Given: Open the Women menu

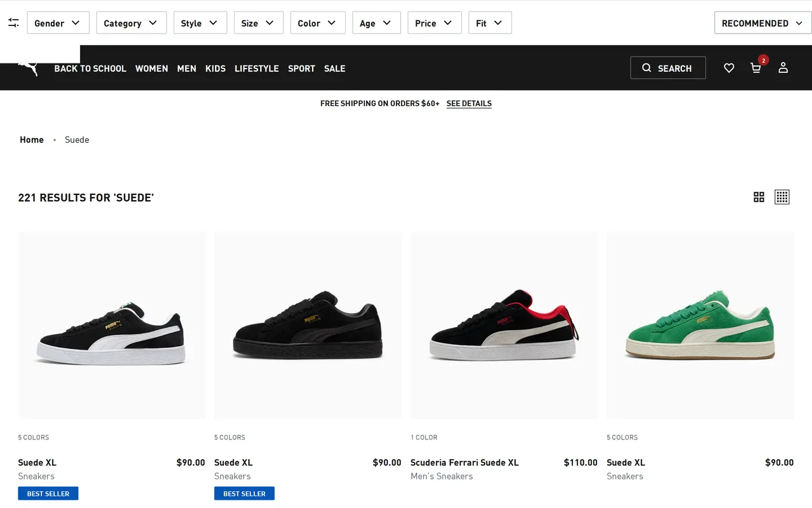Looking at the screenshot, I should (x=152, y=68).
